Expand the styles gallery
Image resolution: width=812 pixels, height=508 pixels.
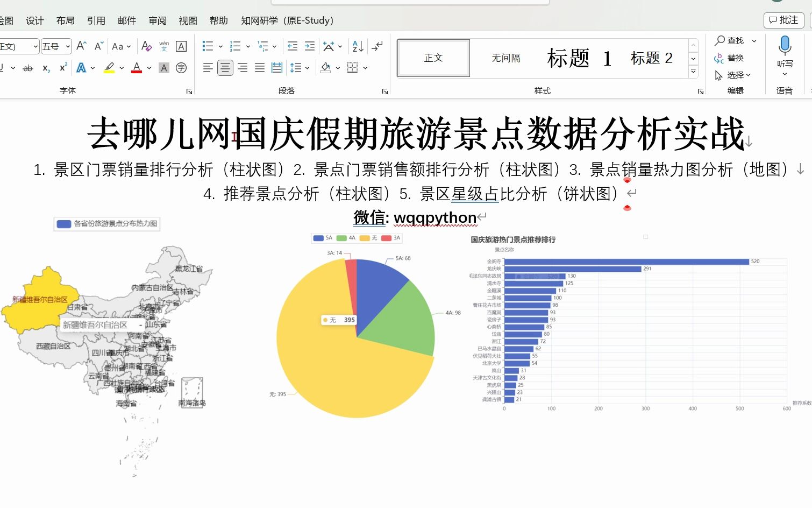click(x=694, y=71)
